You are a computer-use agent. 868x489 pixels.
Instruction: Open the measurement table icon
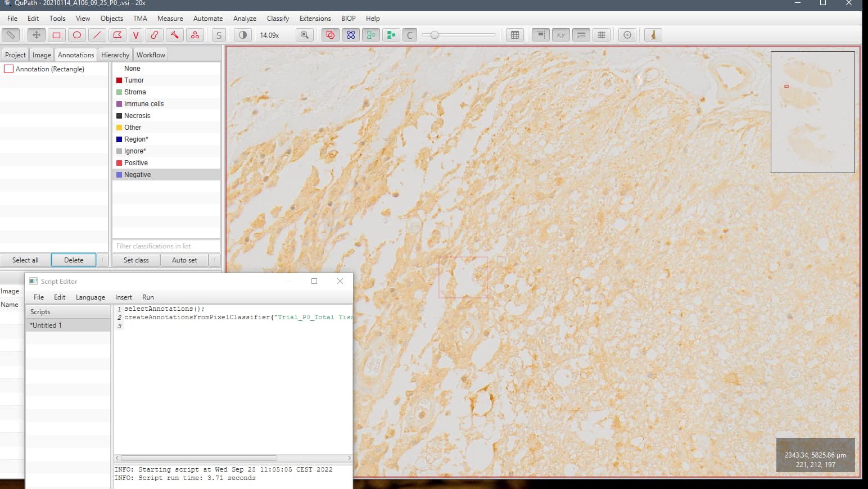(x=515, y=34)
